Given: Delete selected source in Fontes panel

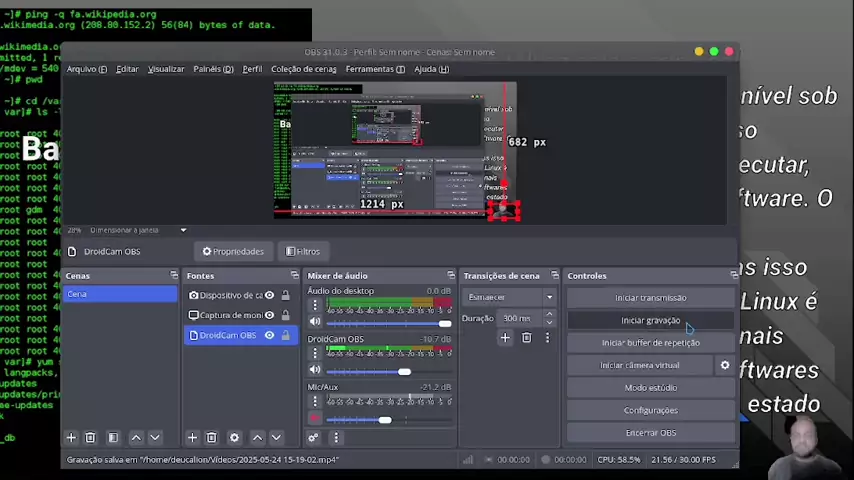Looking at the screenshot, I should (212, 438).
